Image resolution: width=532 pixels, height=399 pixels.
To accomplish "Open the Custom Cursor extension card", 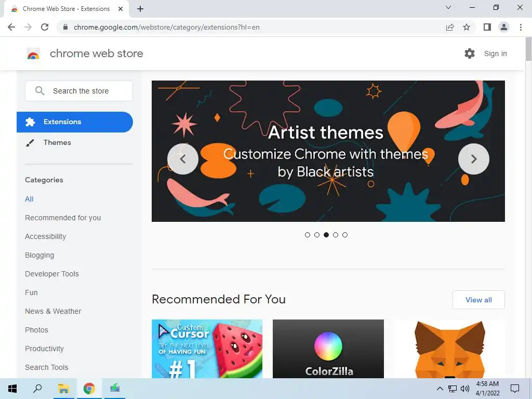I will coord(207,349).
